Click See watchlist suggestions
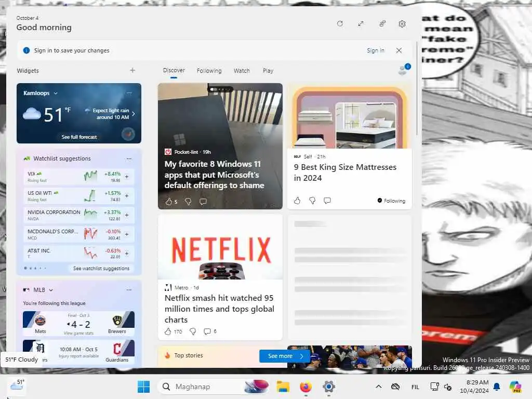Screen dimensions: 532x399 [x=101, y=269]
